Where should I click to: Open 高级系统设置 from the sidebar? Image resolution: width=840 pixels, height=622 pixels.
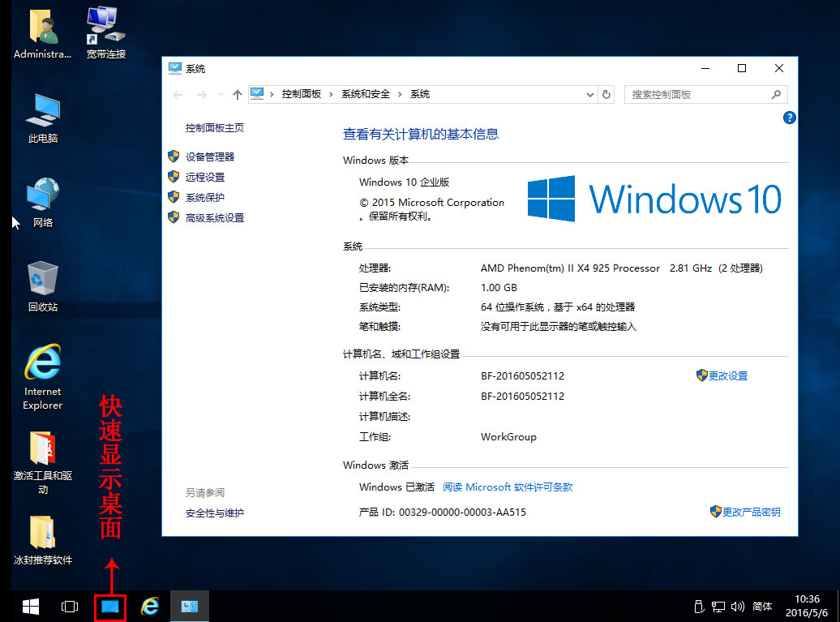pyautogui.click(x=214, y=217)
